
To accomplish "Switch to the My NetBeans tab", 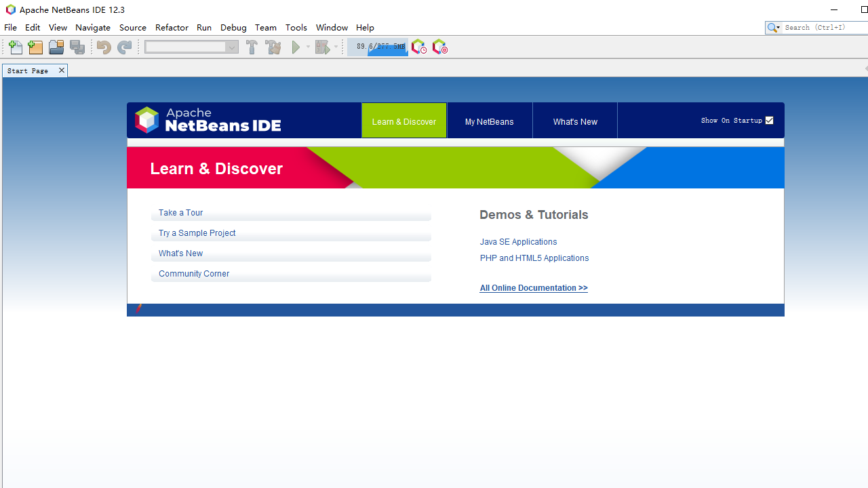I will pyautogui.click(x=489, y=121).
